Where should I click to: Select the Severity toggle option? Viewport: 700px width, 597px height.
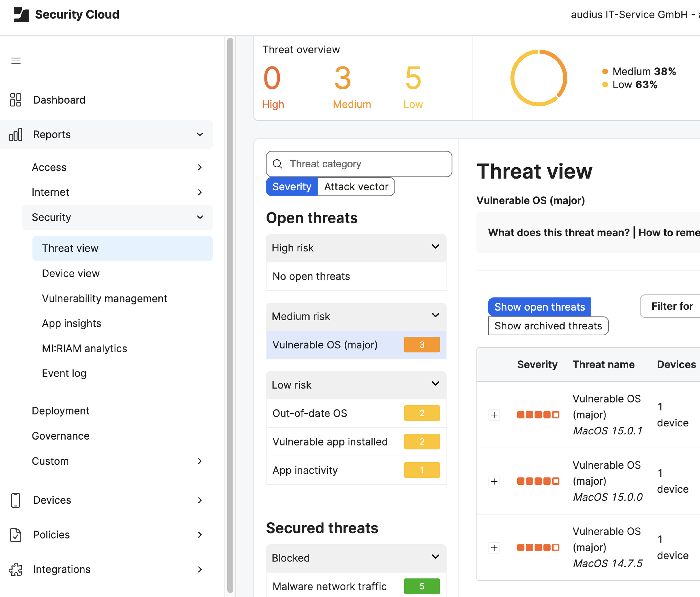tap(292, 187)
